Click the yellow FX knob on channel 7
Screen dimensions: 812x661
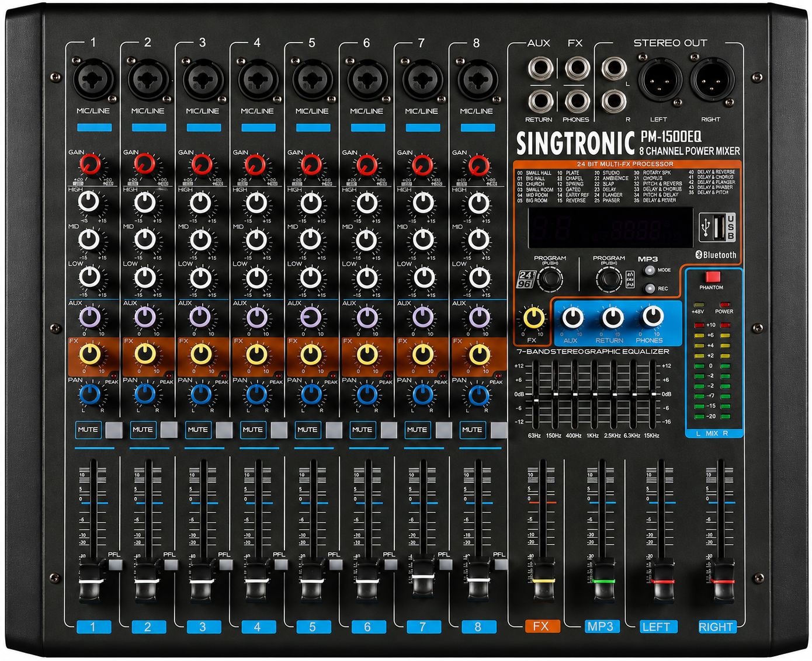(x=422, y=354)
